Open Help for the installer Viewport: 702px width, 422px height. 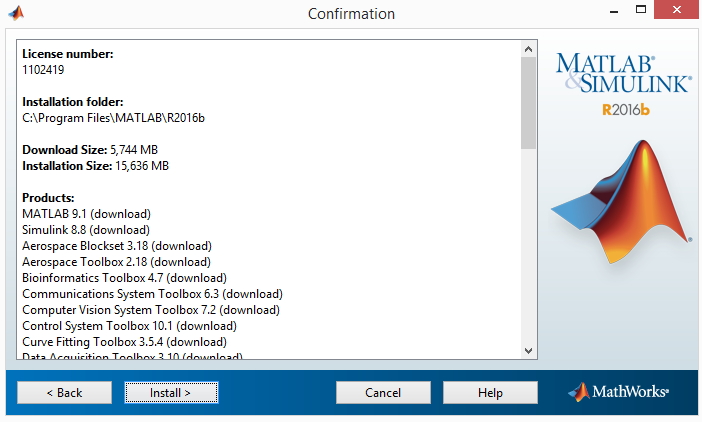[490, 392]
